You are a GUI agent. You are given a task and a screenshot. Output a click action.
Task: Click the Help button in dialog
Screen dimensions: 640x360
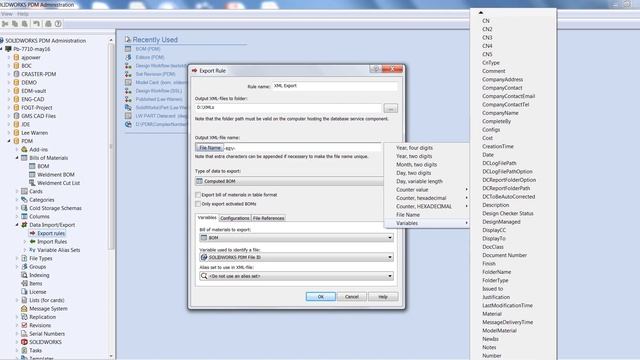click(x=383, y=297)
